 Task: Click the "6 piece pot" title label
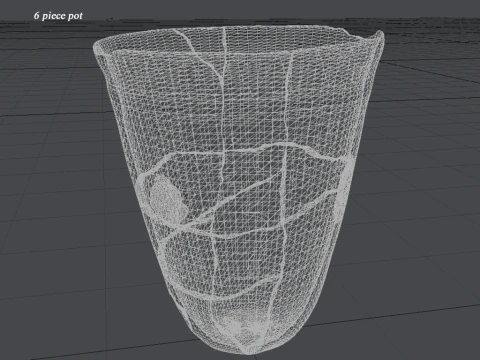click(58, 16)
